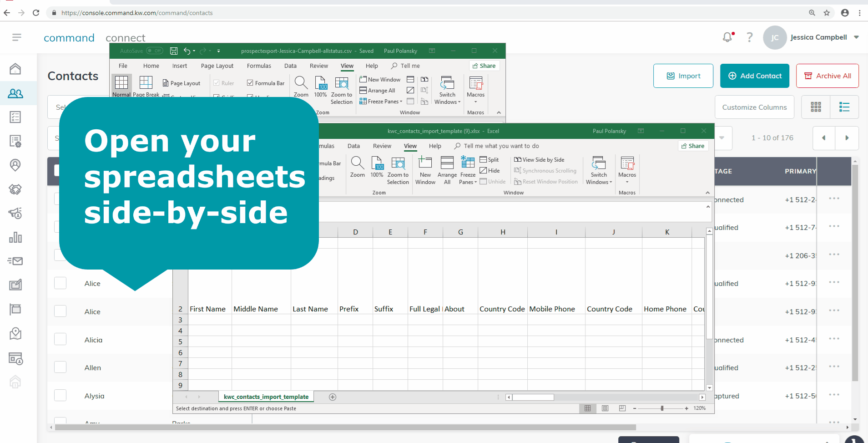The width and height of the screenshot is (868, 443).
Task: Open the handshake Opportunities sidebar icon
Action: [15, 189]
